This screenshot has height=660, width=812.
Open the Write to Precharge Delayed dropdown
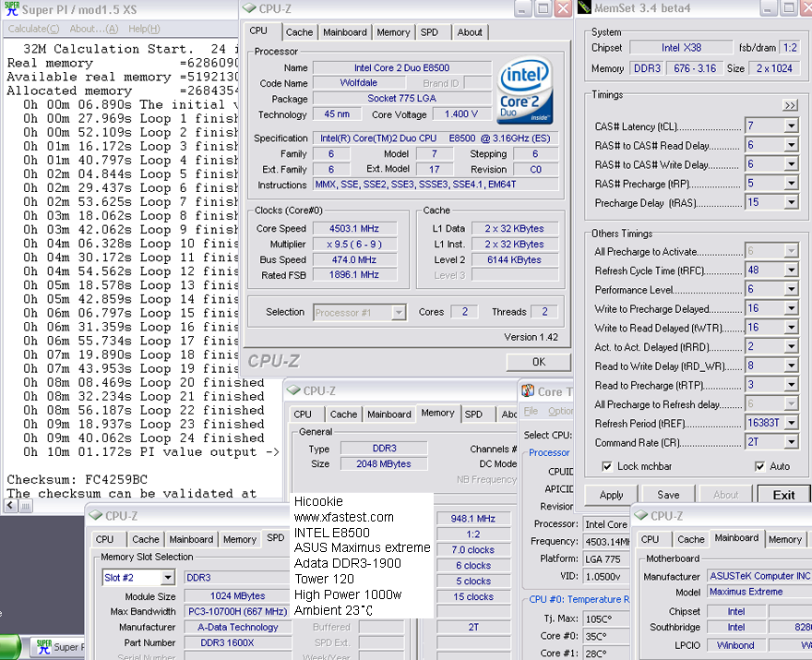[792, 308]
